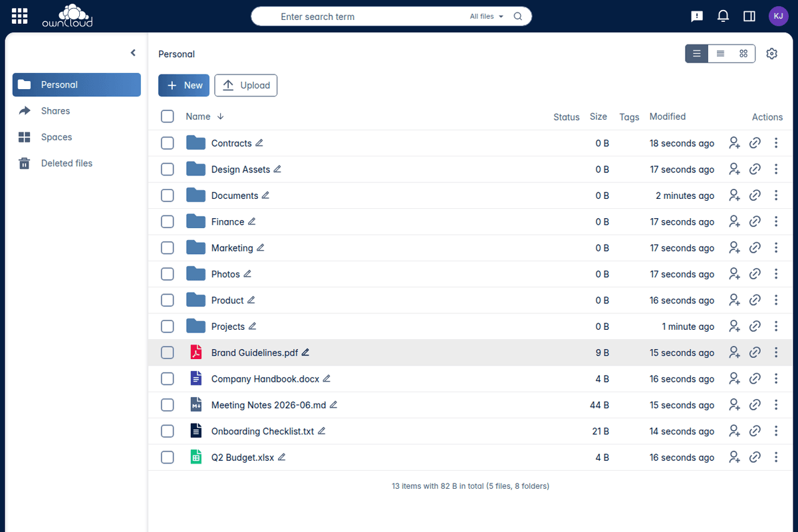
Task: Click the Upload button
Action: pyautogui.click(x=246, y=85)
